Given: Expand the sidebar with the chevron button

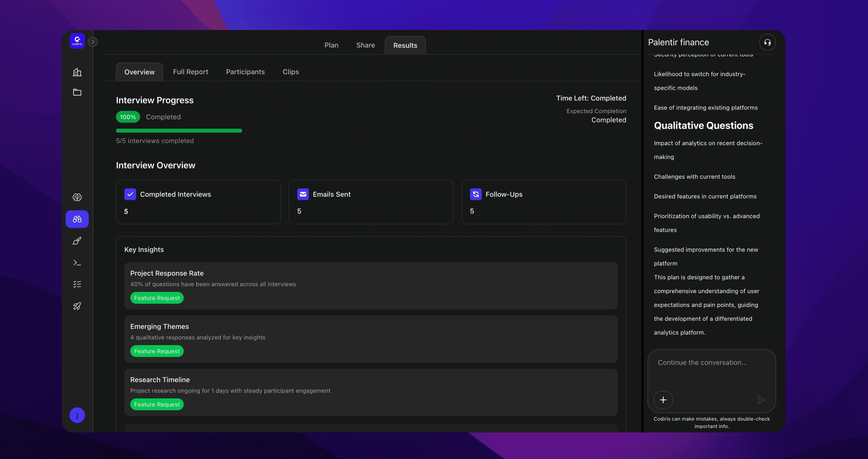Looking at the screenshot, I should (x=93, y=42).
